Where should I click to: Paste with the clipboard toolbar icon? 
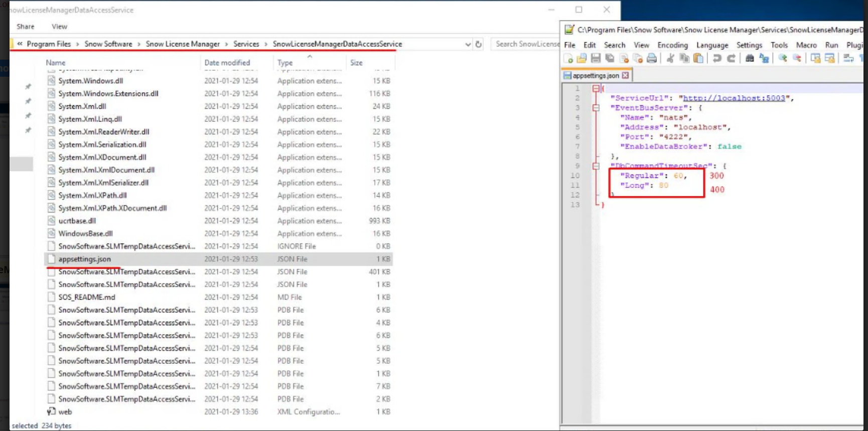coord(698,59)
